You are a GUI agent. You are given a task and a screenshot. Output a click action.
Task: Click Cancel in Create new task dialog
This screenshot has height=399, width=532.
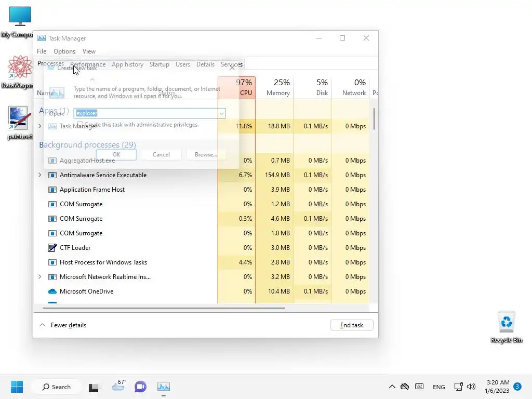click(161, 154)
